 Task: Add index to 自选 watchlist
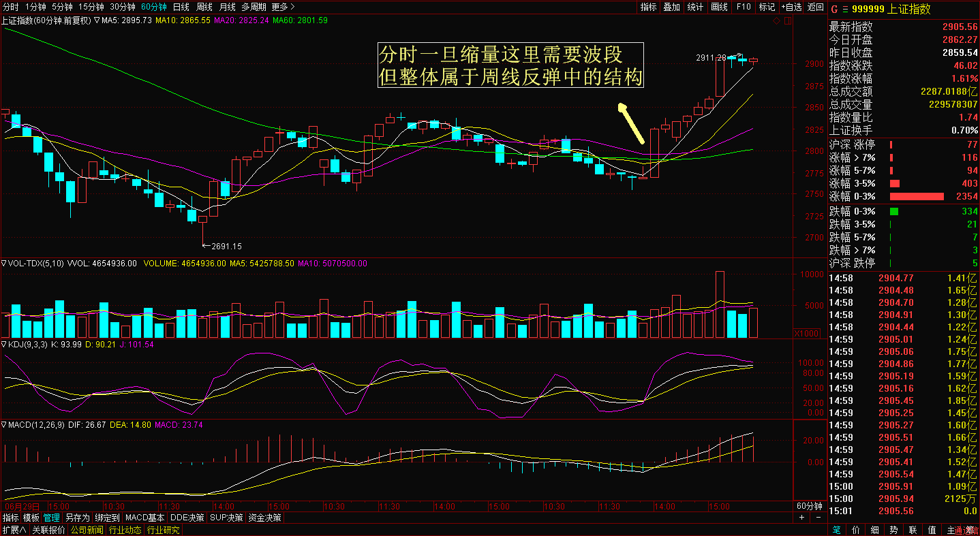791,7
